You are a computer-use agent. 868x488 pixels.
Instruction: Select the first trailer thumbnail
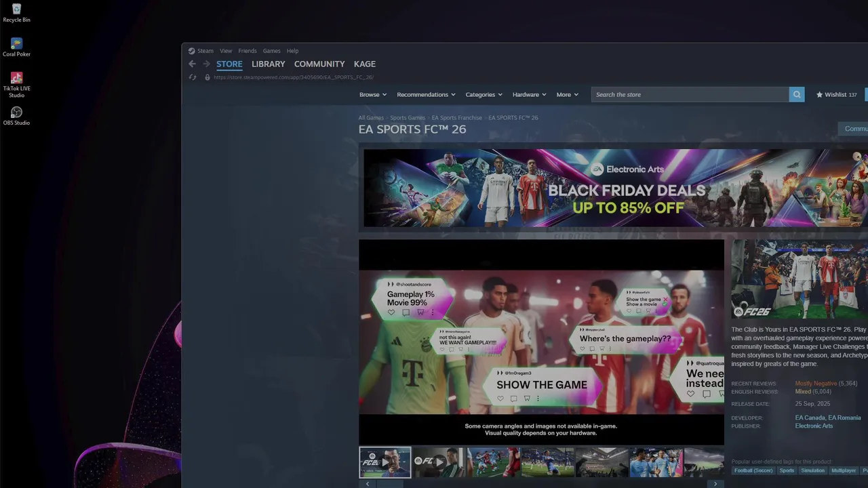click(384, 462)
